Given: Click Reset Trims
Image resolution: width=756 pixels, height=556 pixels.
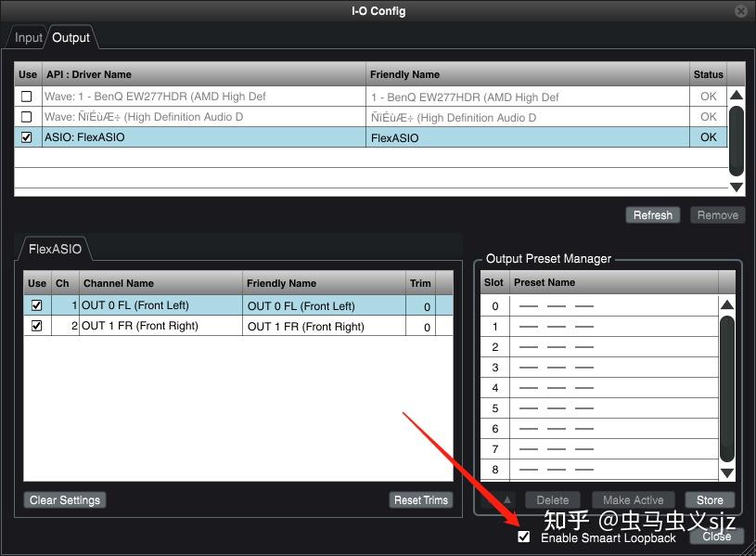Looking at the screenshot, I should click(x=421, y=499).
